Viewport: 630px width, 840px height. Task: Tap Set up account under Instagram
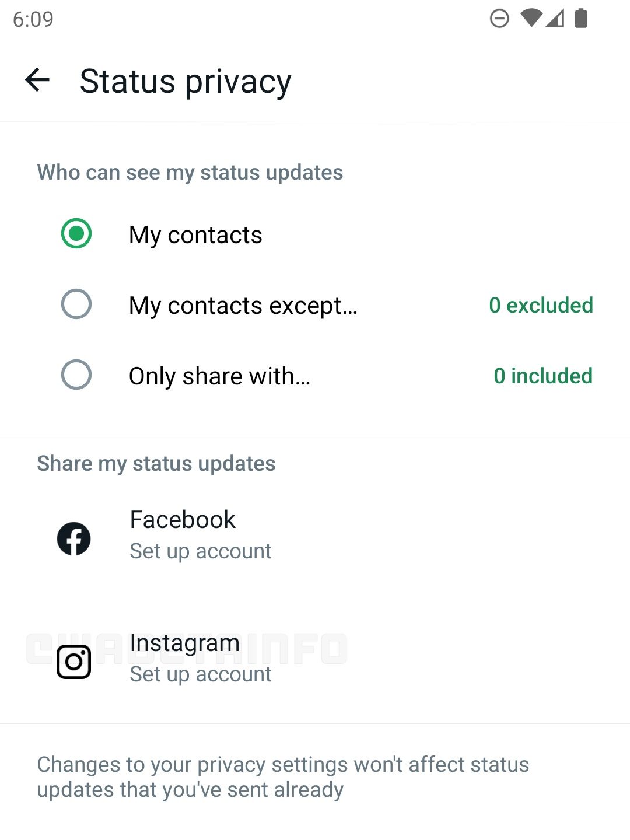click(x=201, y=674)
